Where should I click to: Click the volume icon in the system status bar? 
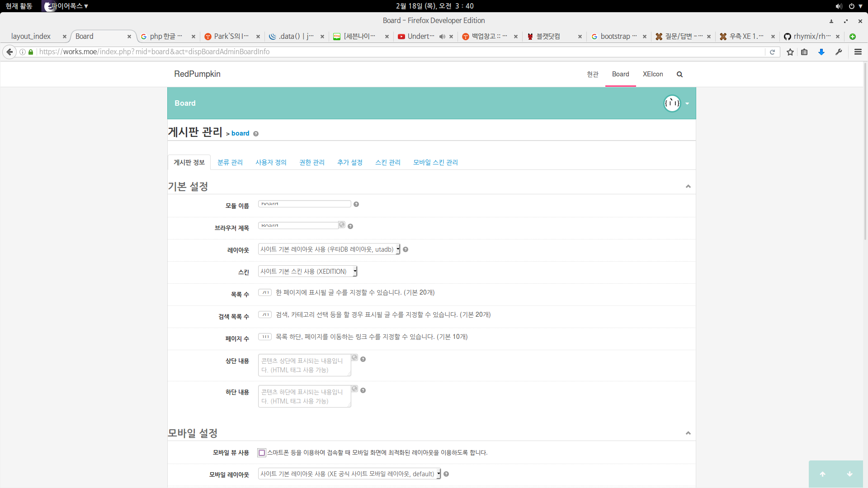coord(839,6)
